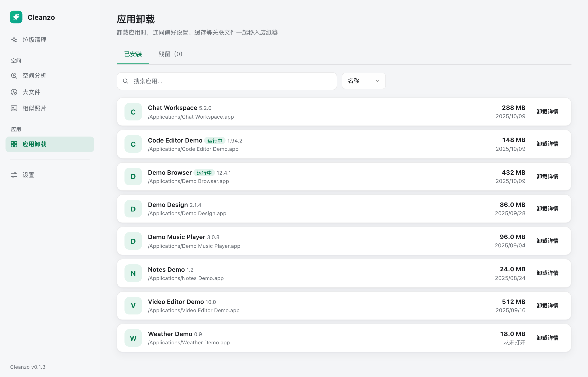Image resolution: width=588 pixels, height=377 pixels.
Task: Click the Weather Demo W icon
Action: [x=133, y=338]
